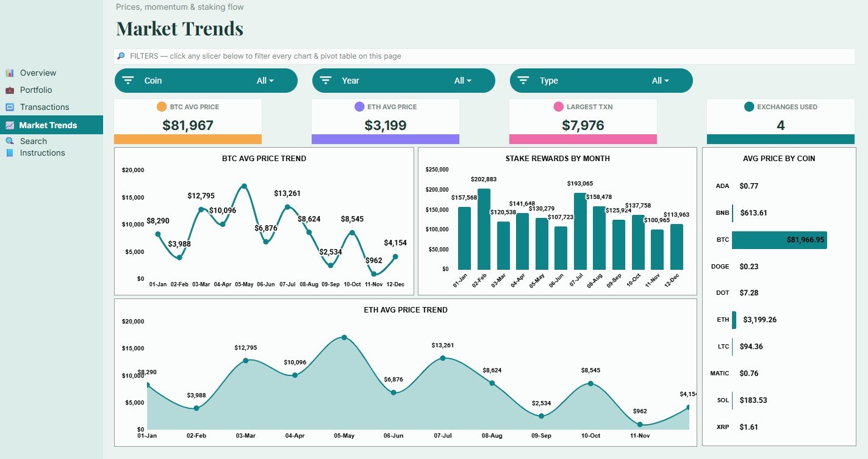Open the Coin All dropdown

pyautogui.click(x=265, y=81)
